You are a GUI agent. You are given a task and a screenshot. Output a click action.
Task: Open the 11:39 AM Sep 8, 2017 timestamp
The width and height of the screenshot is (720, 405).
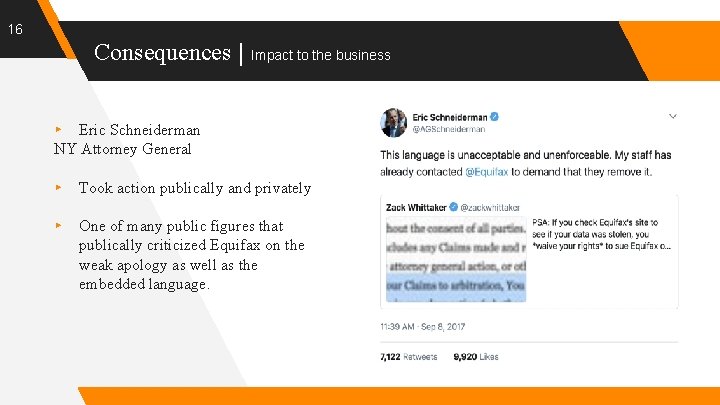point(422,327)
